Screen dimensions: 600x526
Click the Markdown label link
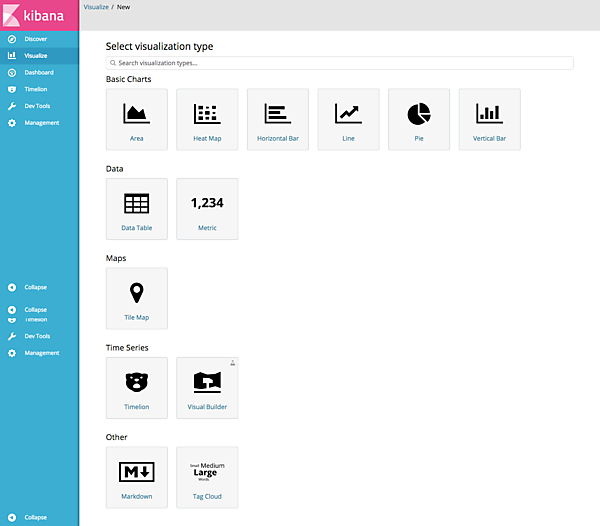(x=137, y=496)
